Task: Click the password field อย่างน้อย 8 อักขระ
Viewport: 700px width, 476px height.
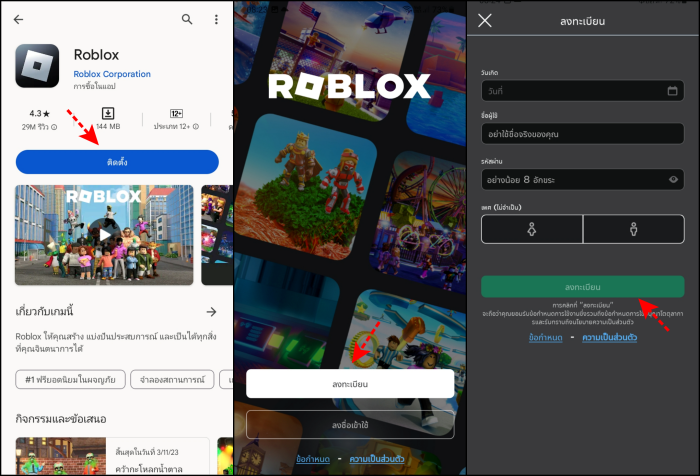Action: [583, 180]
